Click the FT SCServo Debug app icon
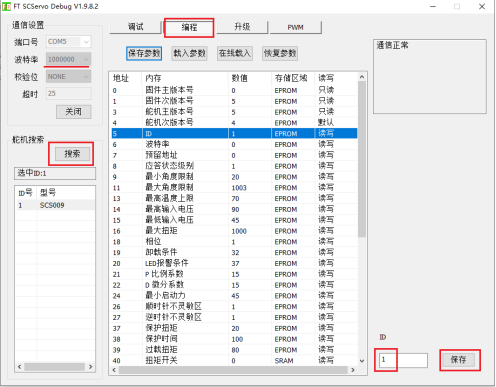The height and width of the screenshot is (387, 496). point(6,6)
